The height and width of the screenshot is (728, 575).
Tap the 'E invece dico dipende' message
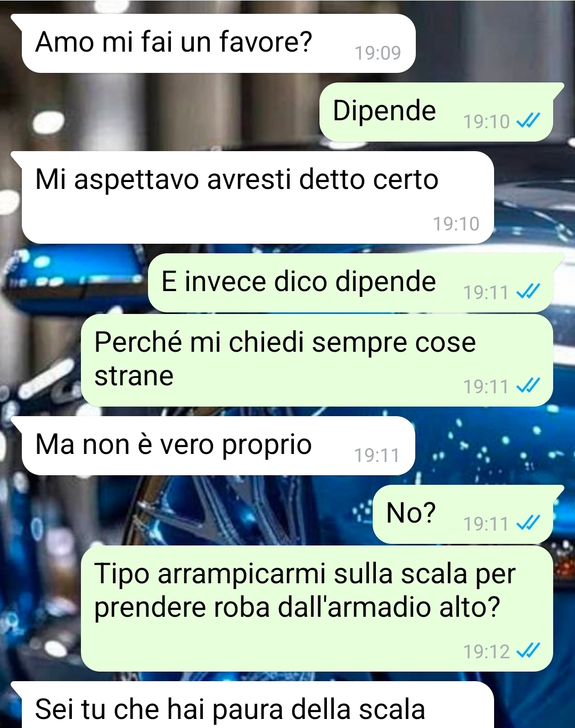pyautogui.click(x=350, y=283)
